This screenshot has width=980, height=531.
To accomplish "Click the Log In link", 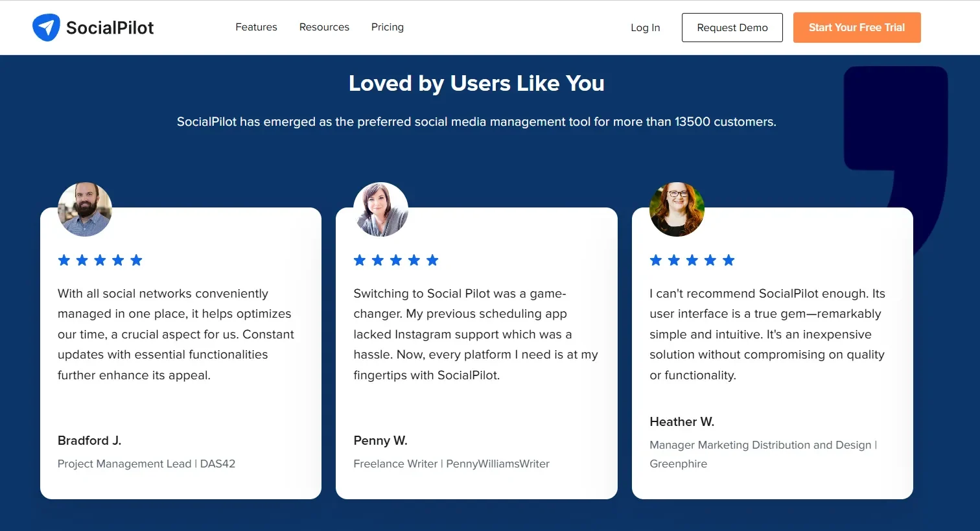I will [645, 27].
